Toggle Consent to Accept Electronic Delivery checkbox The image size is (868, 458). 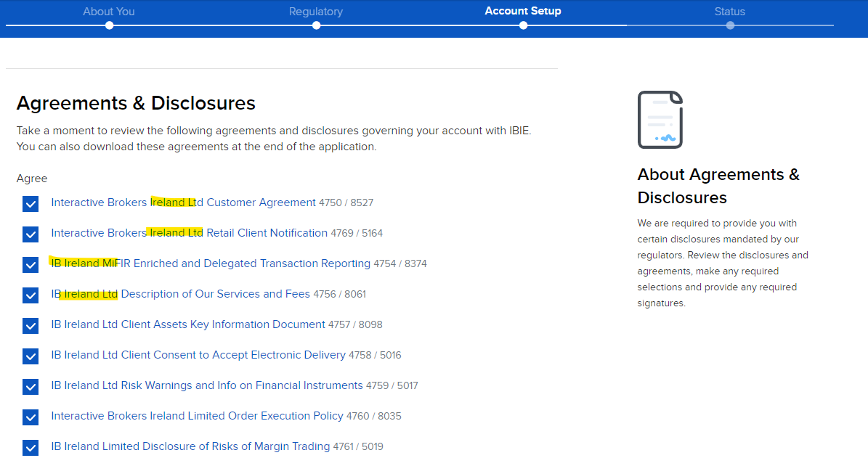31,356
